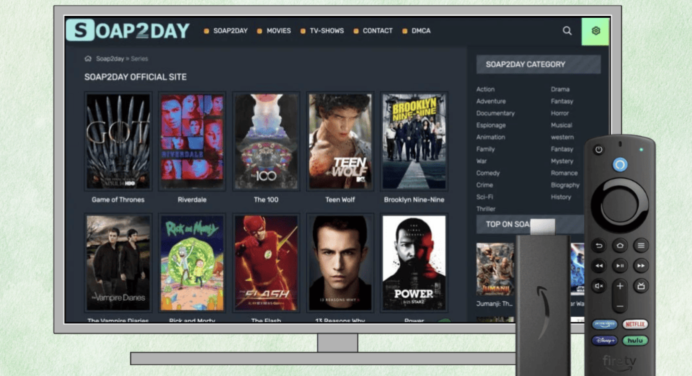Select the Crime category

coord(485,185)
